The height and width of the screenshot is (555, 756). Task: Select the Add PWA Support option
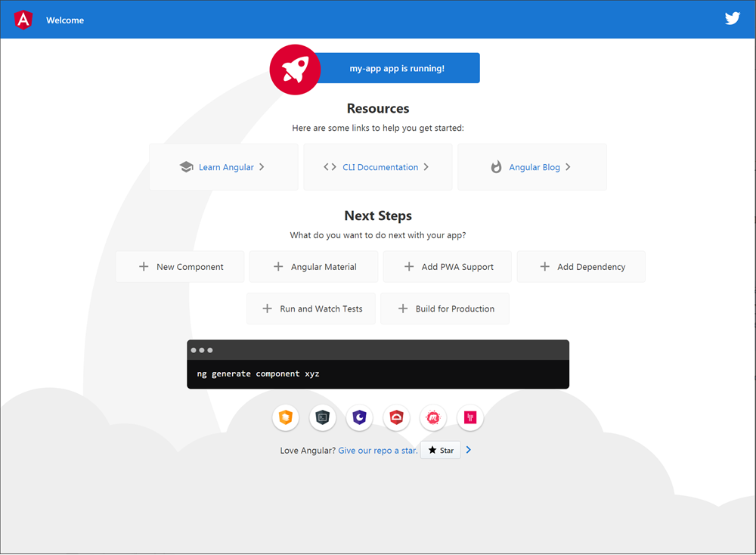click(447, 266)
